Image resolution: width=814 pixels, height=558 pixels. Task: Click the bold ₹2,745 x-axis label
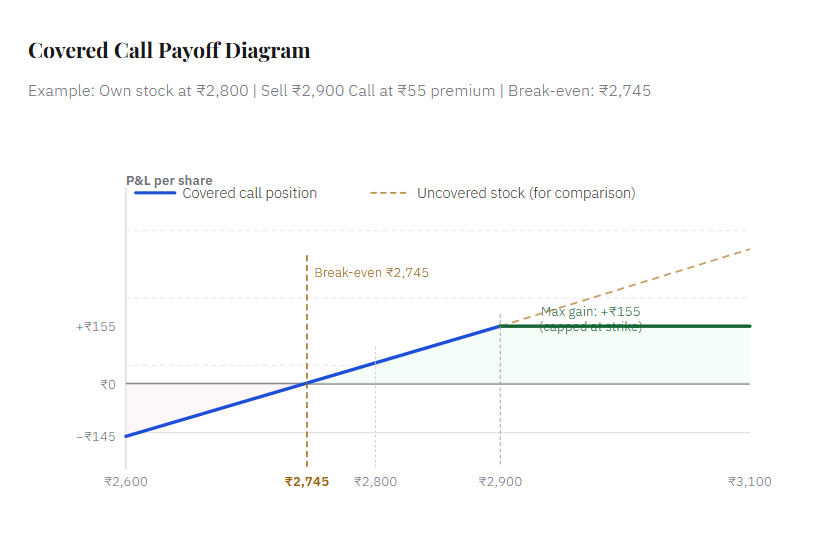tap(306, 482)
